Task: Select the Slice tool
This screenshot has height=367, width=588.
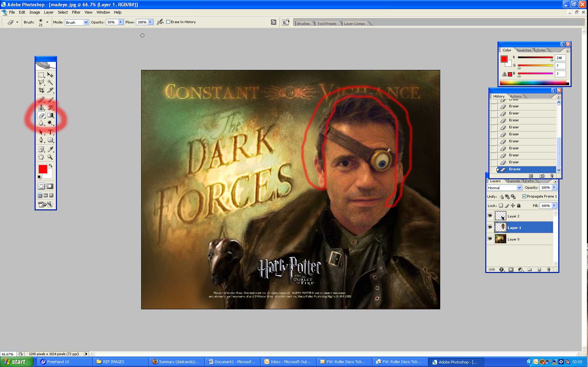Action: [x=50, y=90]
